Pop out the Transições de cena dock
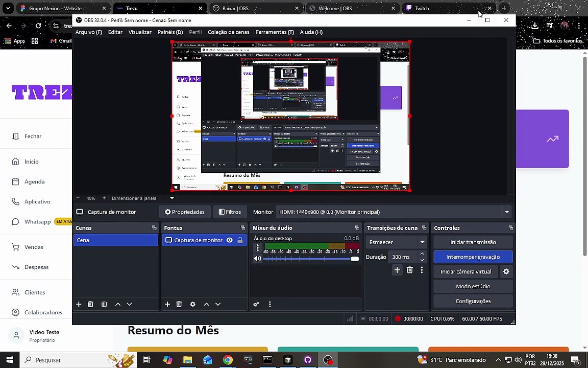 [424, 228]
